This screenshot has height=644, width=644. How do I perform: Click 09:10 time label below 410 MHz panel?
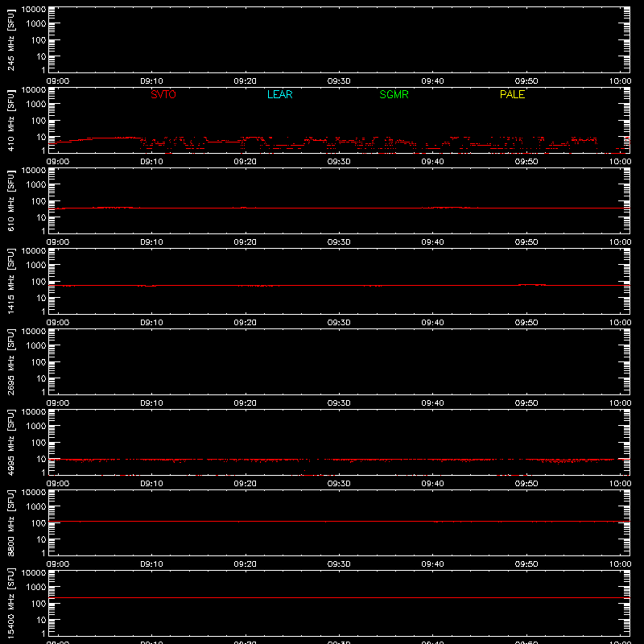151,162
